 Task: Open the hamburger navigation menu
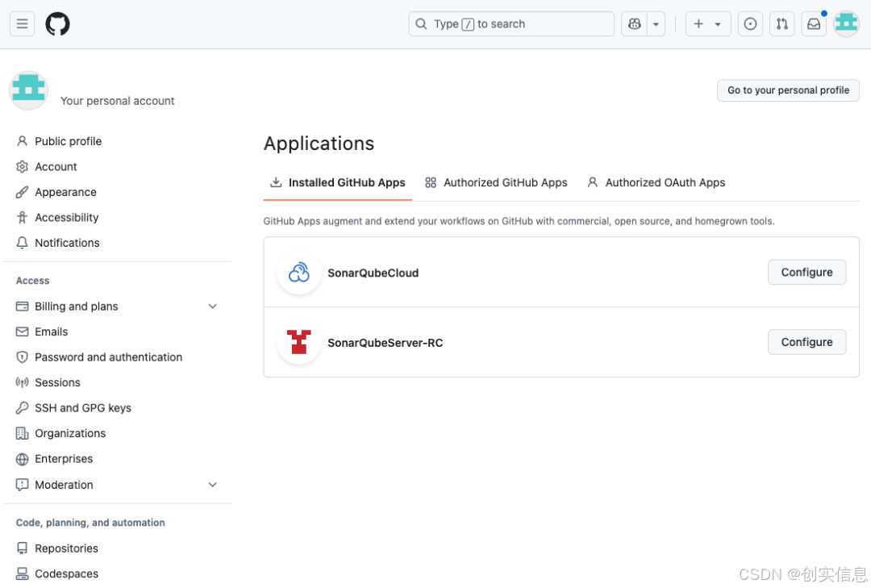23,24
